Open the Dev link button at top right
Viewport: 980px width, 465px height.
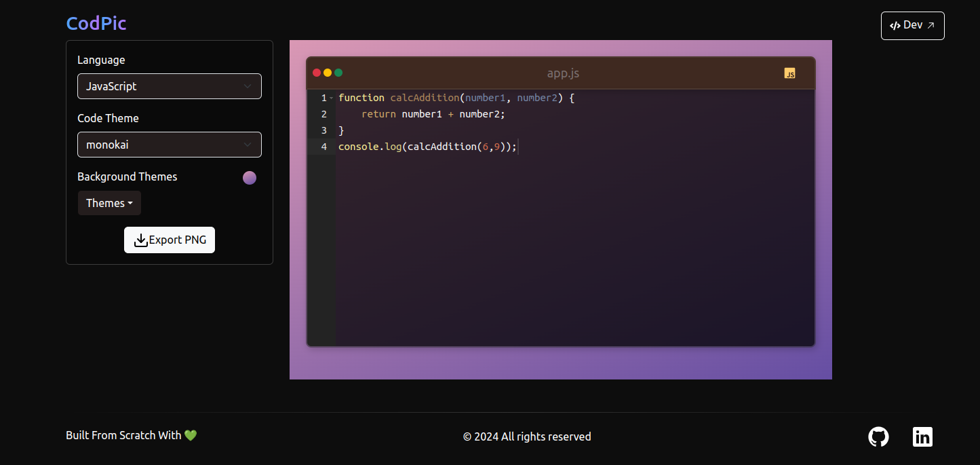click(x=912, y=26)
